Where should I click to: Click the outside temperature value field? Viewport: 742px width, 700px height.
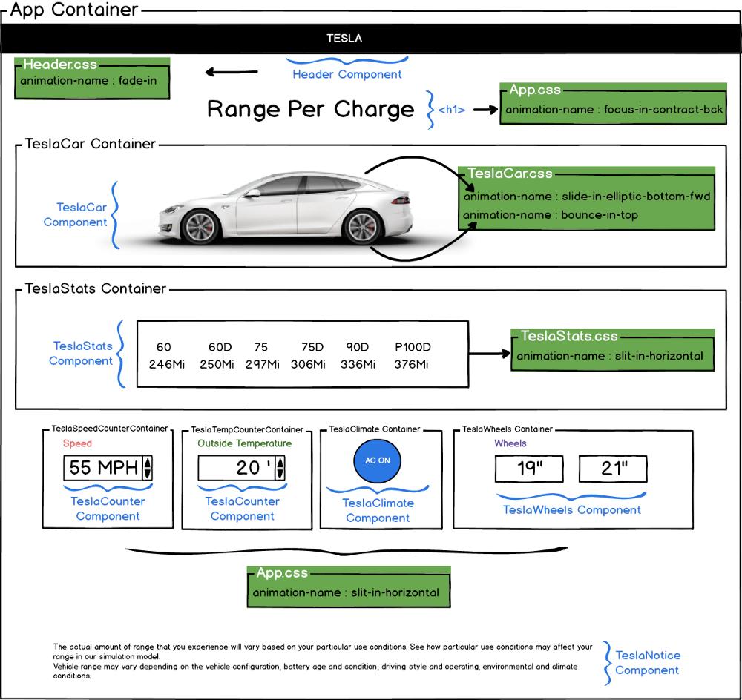pyautogui.click(x=237, y=468)
